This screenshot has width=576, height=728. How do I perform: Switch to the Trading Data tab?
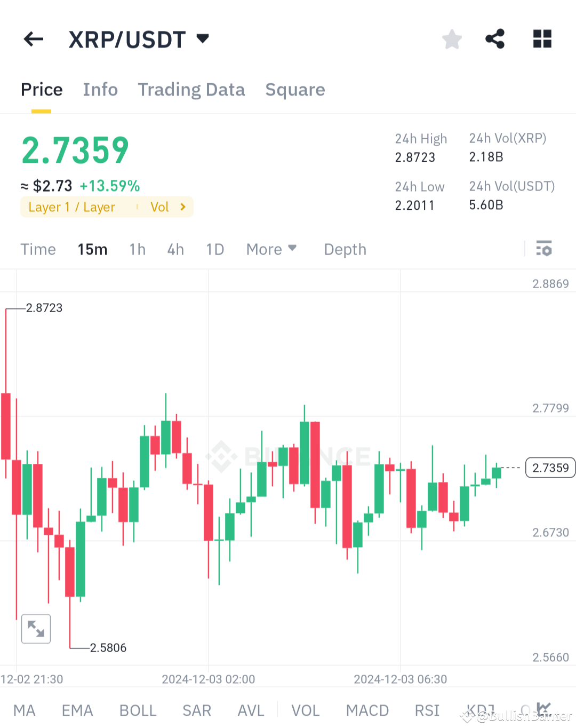tap(191, 90)
